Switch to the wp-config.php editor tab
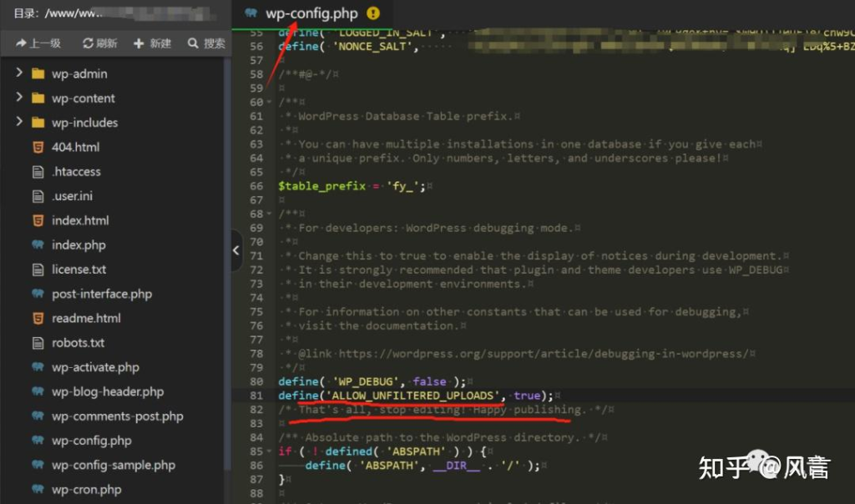The width and height of the screenshot is (855, 504). 311,13
